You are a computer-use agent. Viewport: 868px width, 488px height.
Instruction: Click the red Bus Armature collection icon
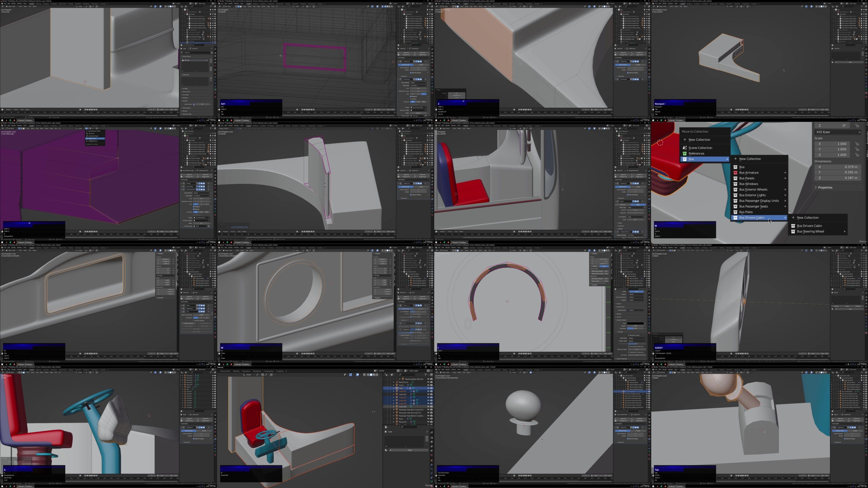pos(736,173)
